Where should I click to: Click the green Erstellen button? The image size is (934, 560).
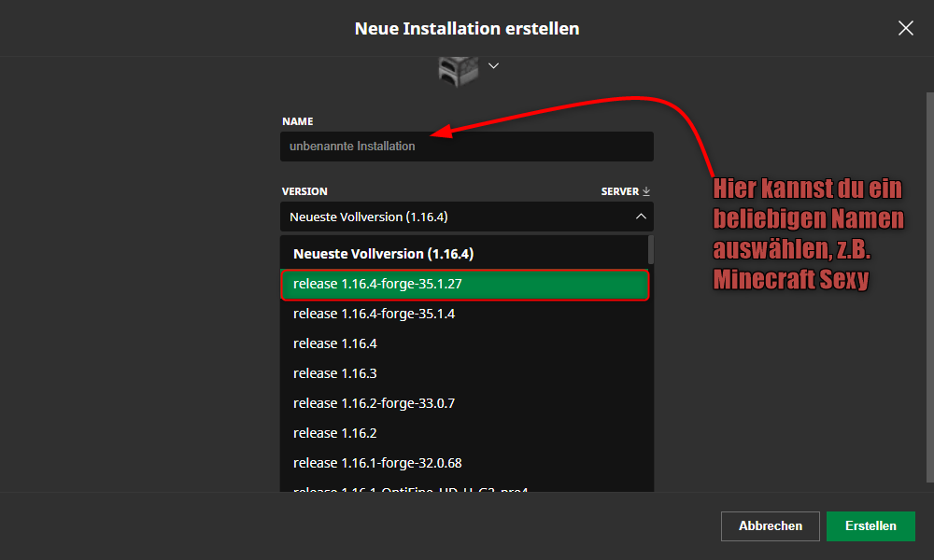[x=870, y=526]
